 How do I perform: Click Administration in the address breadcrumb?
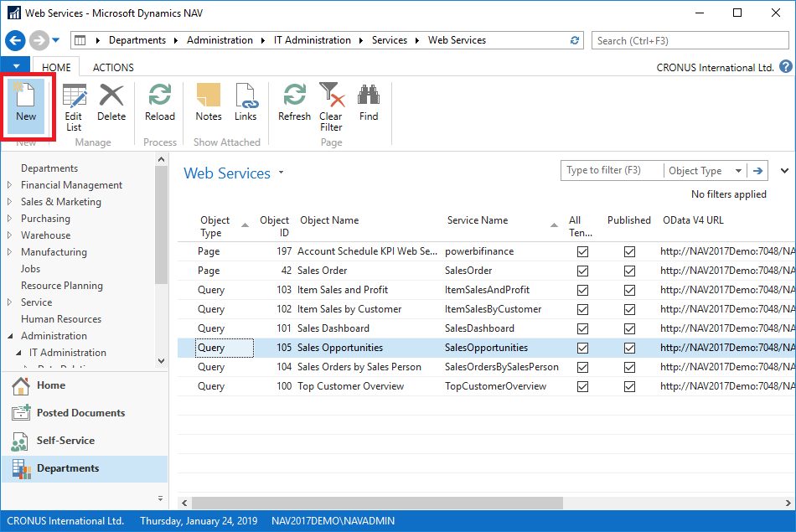[x=220, y=40]
